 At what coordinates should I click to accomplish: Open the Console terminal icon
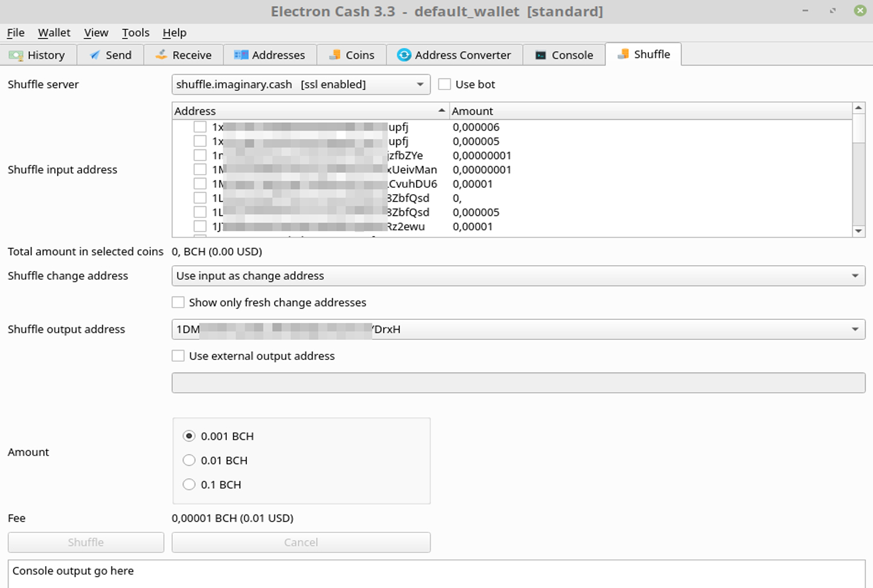pyautogui.click(x=540, y=55)
